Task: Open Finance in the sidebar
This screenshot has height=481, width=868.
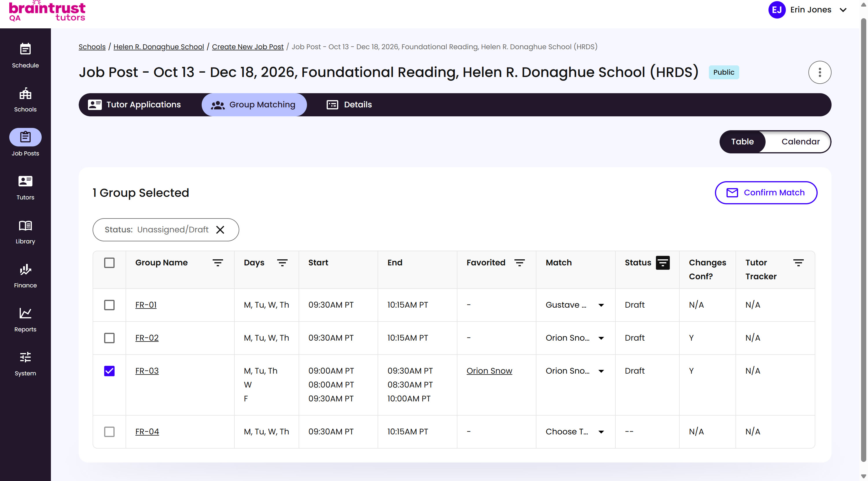Action: tap(25, 276)
